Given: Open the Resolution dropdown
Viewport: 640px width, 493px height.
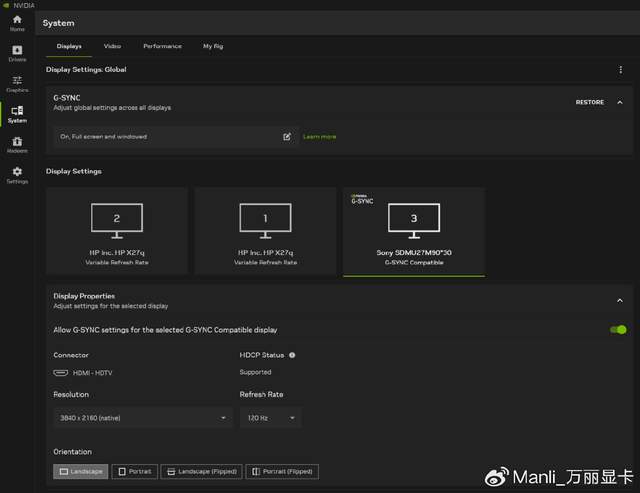Looking at the screenshot, I should 142,417.
